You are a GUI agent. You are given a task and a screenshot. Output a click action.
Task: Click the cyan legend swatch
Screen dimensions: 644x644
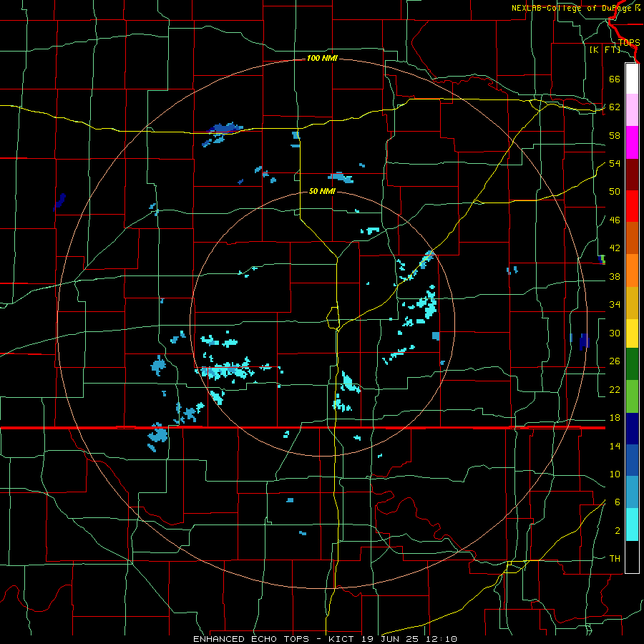pos(632,525)
